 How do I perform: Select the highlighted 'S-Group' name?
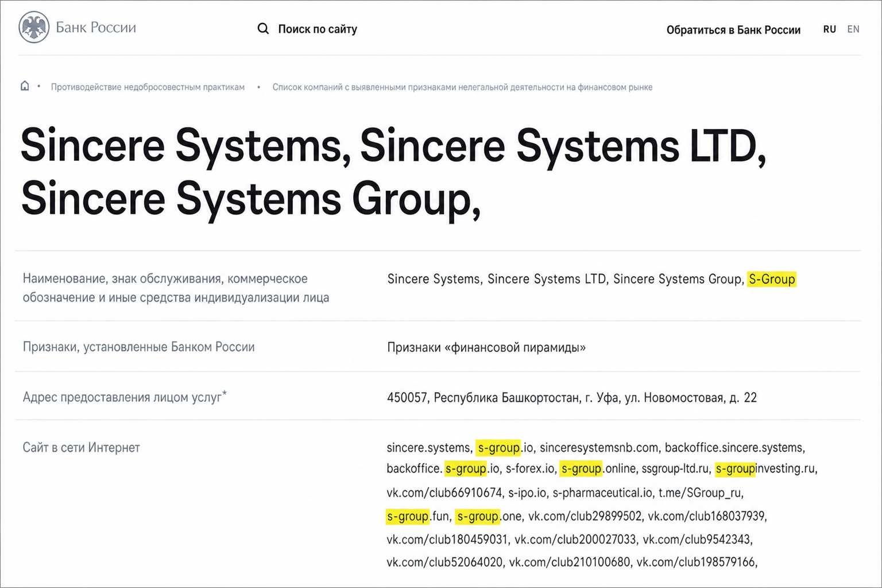[772, 279]
